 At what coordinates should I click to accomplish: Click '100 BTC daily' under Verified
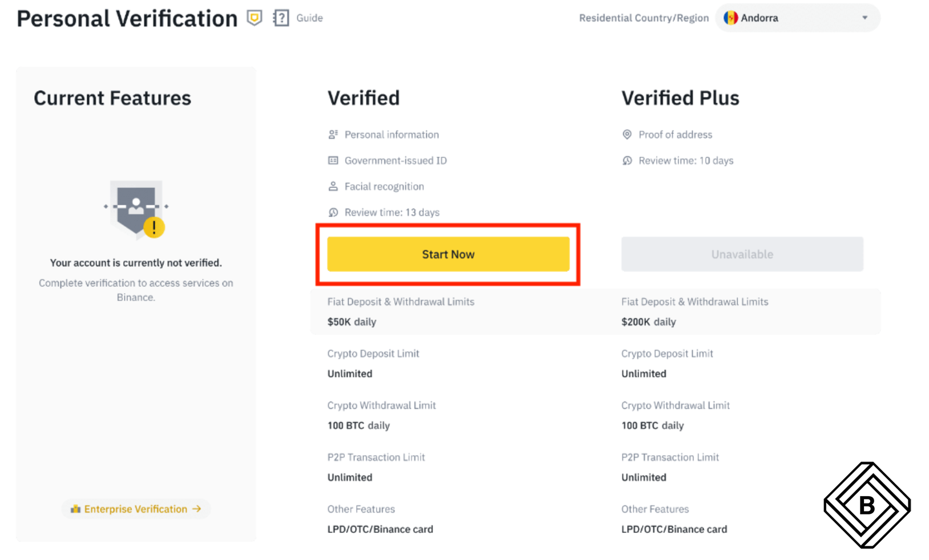(x=358, y=425)
